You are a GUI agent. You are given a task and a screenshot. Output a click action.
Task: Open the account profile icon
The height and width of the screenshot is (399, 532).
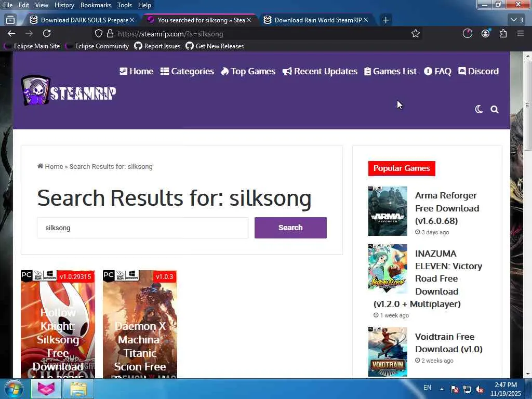click(486, 33)
